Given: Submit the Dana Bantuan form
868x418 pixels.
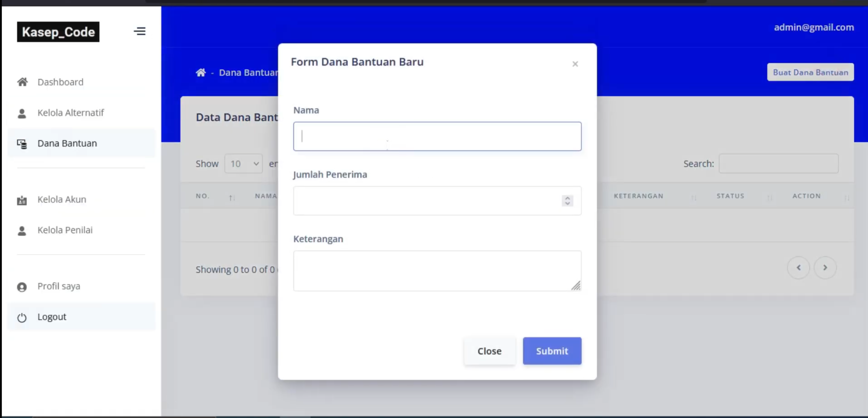Looking at the screenshot, I should click(x=552, y=351).
